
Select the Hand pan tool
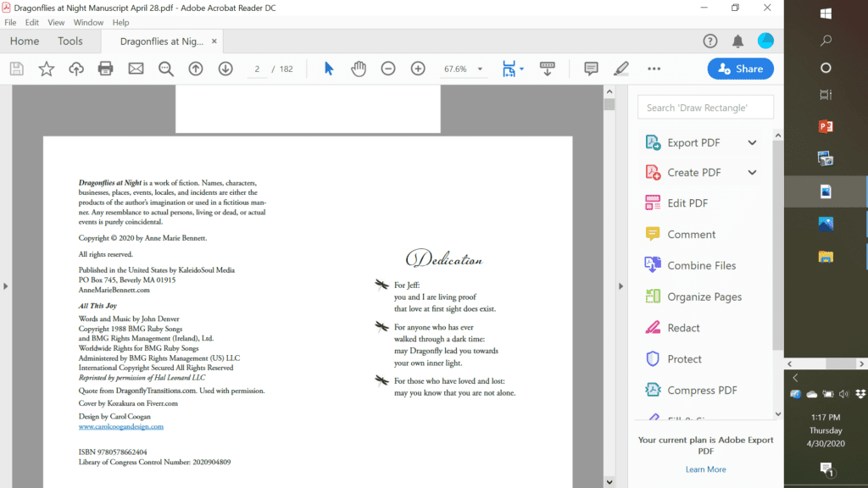359,69
